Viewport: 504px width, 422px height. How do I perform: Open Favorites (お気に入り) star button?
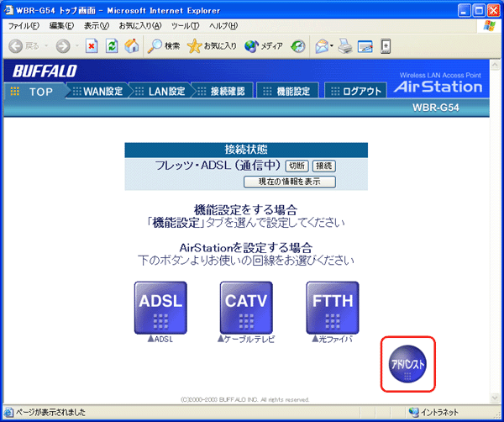coord(212,46)
